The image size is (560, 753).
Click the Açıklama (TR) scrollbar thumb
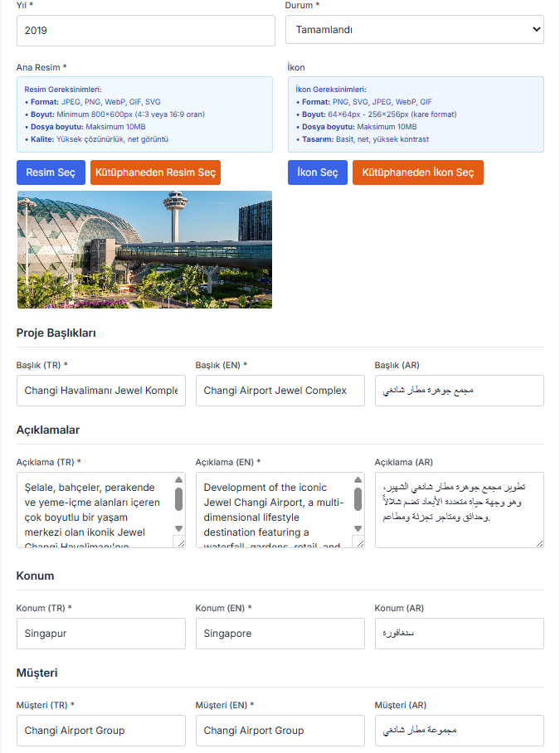[x=178, y=499]
